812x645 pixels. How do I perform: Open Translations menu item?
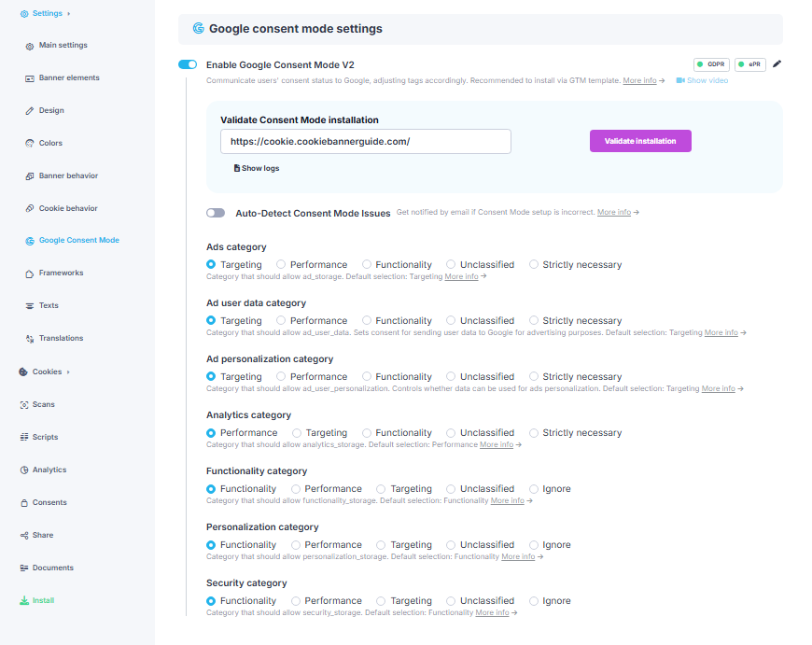(x=61, y=338)
